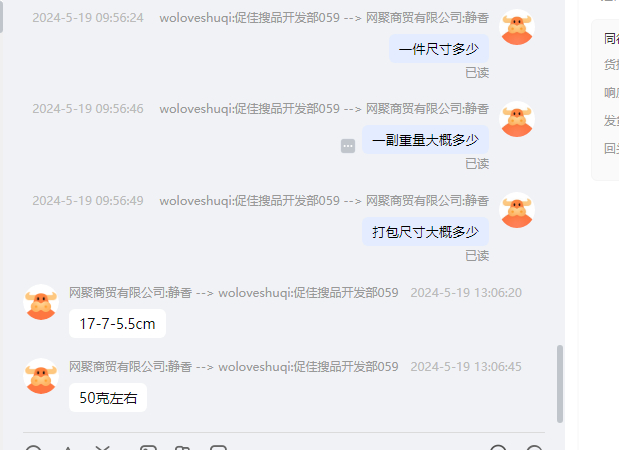
Task: Click the image icon in the input toolbar
Action: 148,448
